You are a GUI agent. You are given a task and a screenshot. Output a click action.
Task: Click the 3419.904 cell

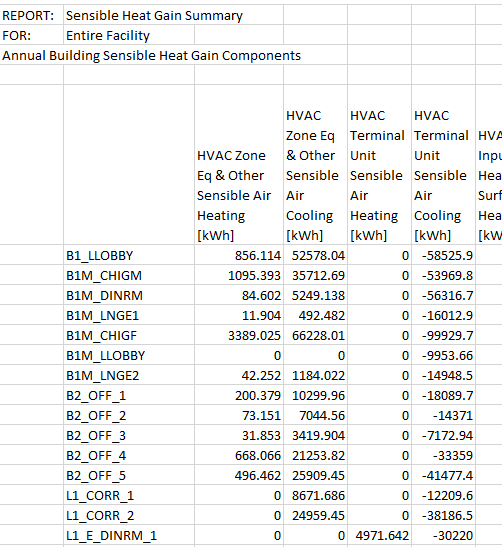[315, 435]
